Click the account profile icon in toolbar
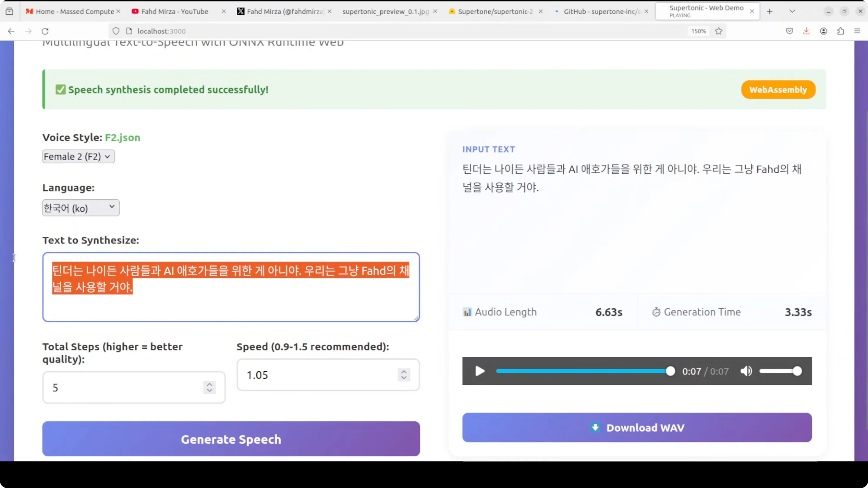This screenshot has width=868, height=488. pos(823,31)
